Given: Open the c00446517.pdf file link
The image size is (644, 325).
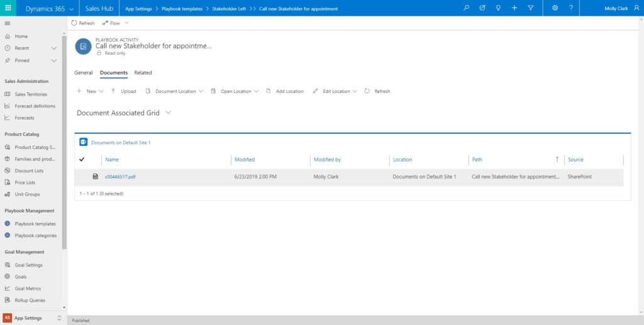Looking at the screenshot, I should point(120,177).
